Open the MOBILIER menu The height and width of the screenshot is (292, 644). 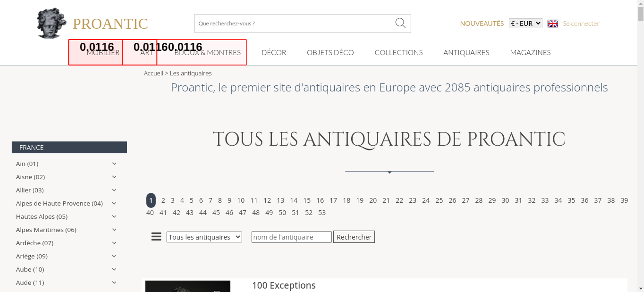[x=103, y=52]
